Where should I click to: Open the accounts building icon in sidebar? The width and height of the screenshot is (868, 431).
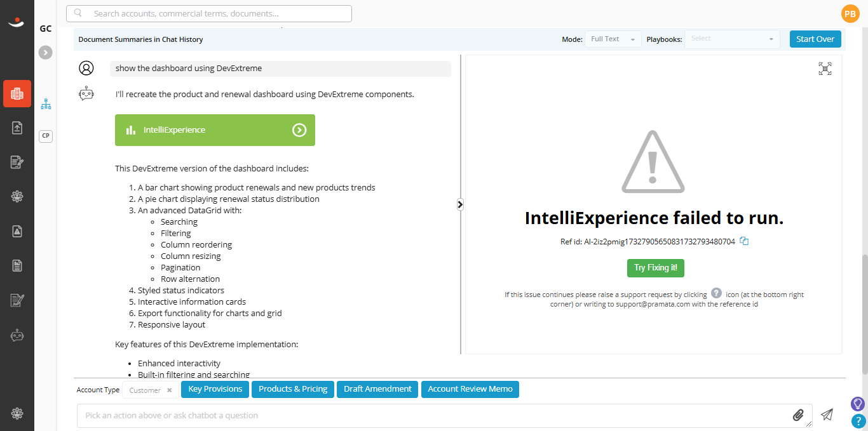[x=17, y=93]
